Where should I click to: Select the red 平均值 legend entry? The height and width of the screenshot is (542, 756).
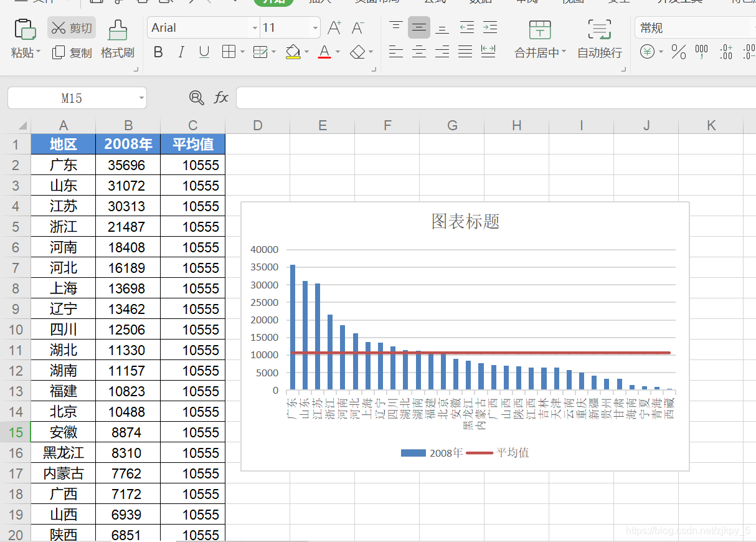coord(498,453)
